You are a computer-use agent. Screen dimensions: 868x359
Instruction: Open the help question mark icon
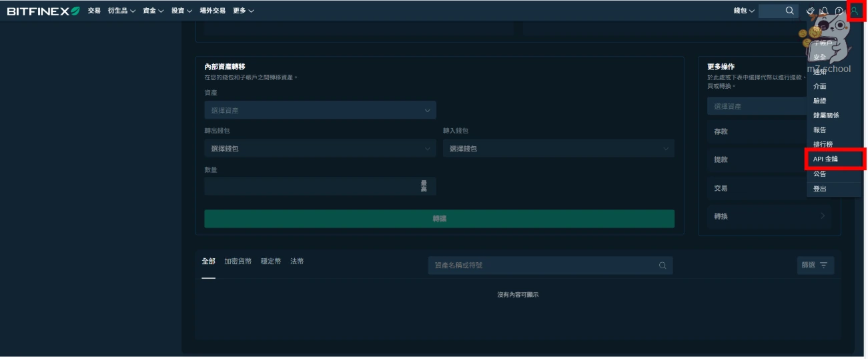click(x=839, y=11)
